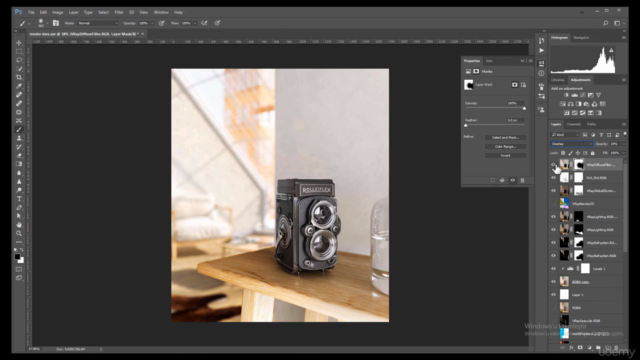Add a Curves adjustment
The image size is (640, 360).
coord(582,95)
